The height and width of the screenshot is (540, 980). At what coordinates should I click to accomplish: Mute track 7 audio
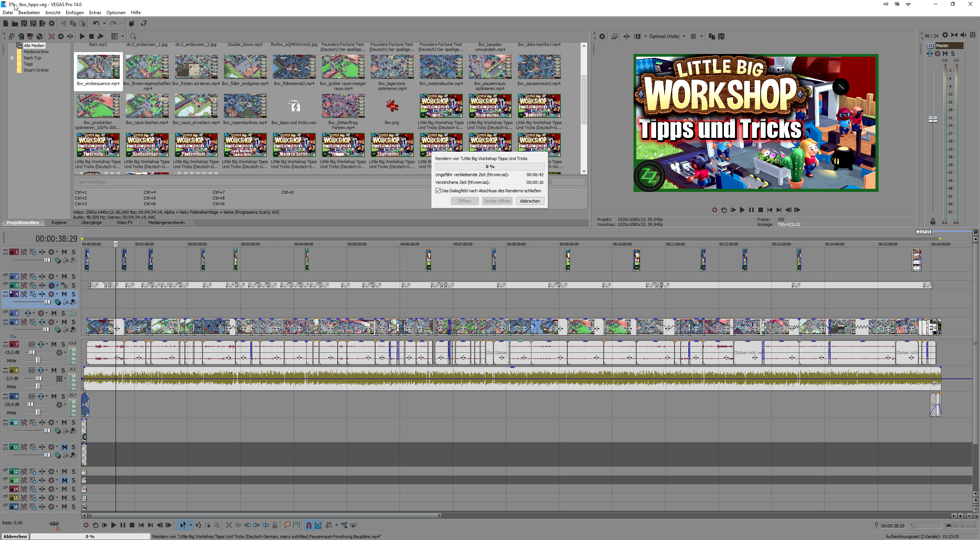pos(54,344)
